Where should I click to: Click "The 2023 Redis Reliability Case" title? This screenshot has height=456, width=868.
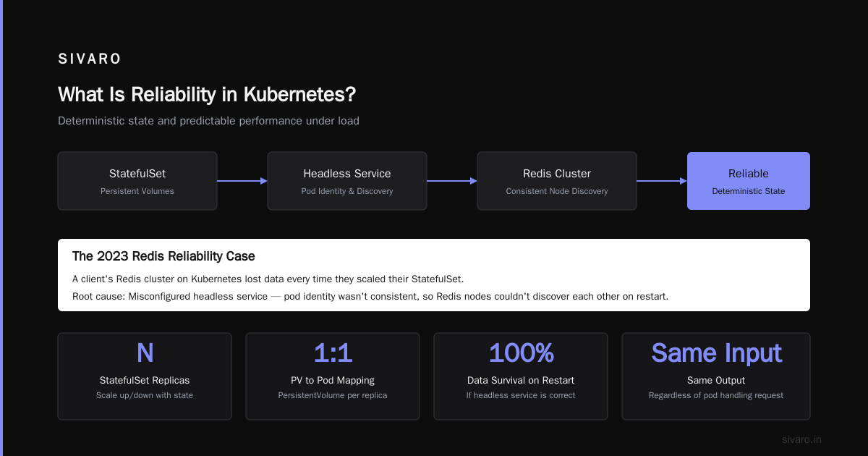(x=163, y=256)
